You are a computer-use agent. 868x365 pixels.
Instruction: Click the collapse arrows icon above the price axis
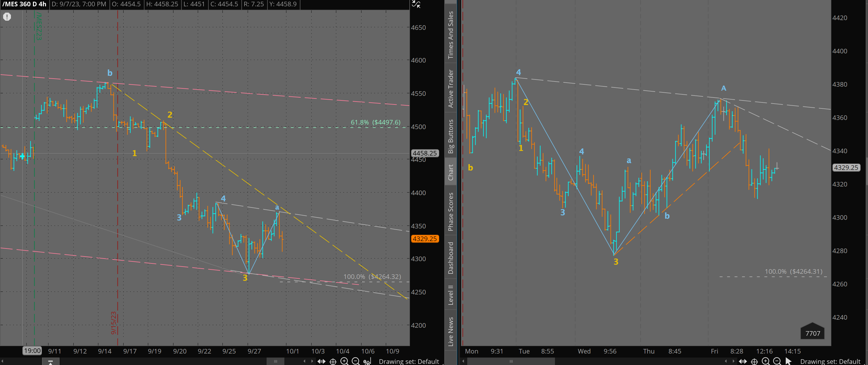416,4
